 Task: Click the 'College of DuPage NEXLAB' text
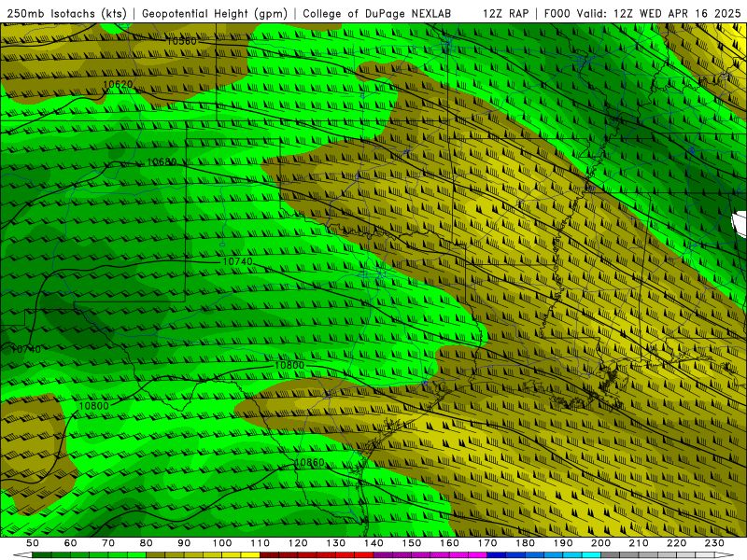(x=376, y=14)
